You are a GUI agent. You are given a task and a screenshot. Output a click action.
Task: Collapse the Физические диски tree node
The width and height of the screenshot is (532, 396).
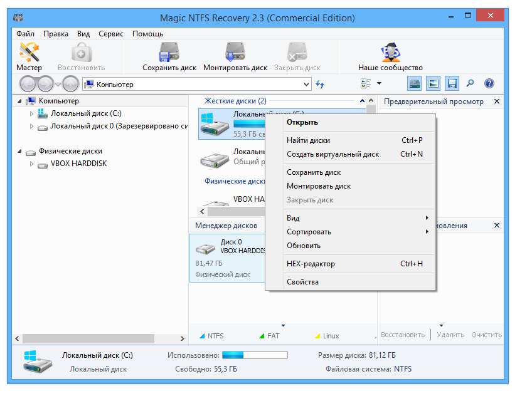click(19, 152)
